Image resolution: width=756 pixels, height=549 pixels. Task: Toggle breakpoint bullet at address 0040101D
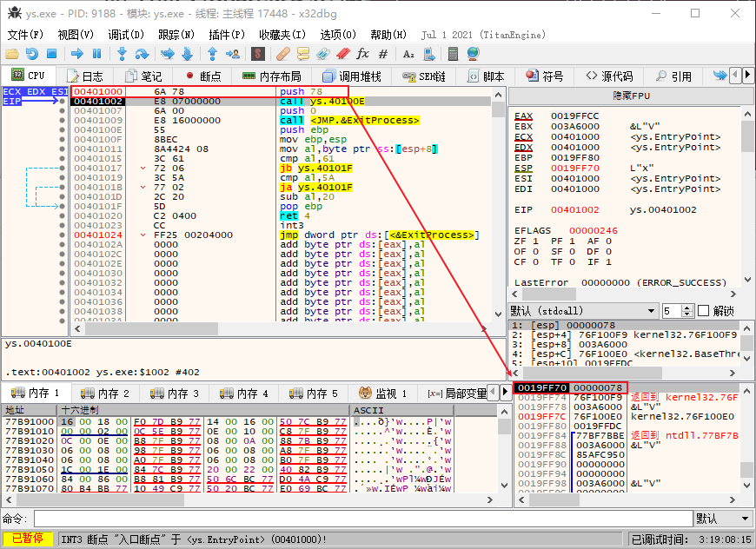point(62,196)
